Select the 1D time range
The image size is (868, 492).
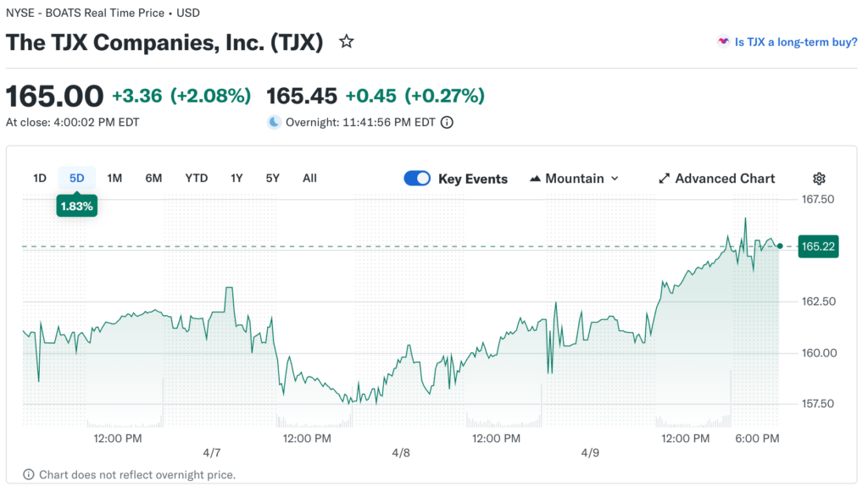(x=40, y=178)
